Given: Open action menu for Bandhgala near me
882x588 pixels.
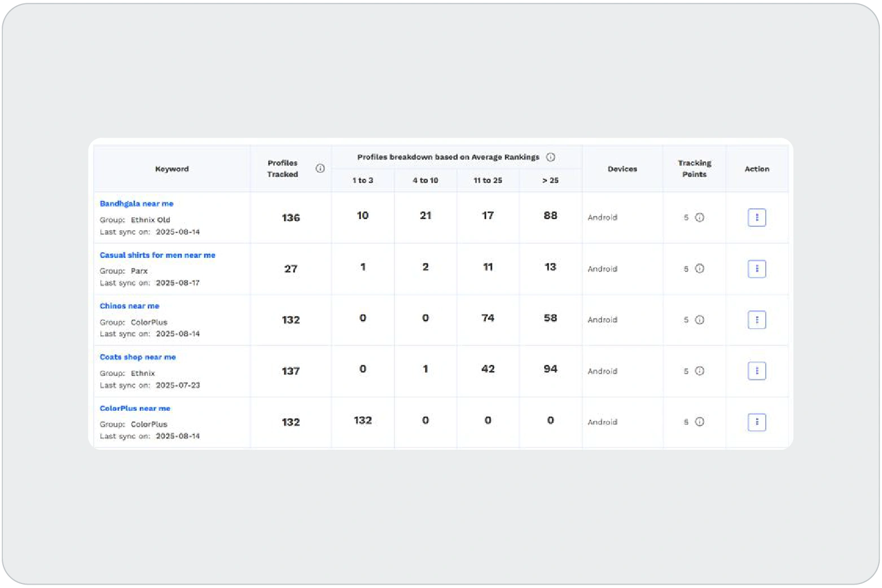Looking at the screenshot, I should coord(756,217).
